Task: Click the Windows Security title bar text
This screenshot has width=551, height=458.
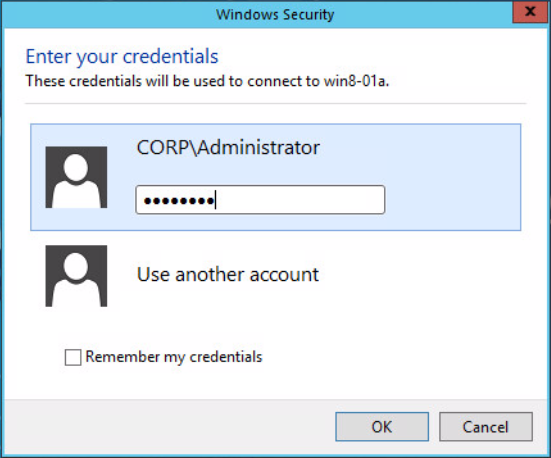Action: point(275,15)
